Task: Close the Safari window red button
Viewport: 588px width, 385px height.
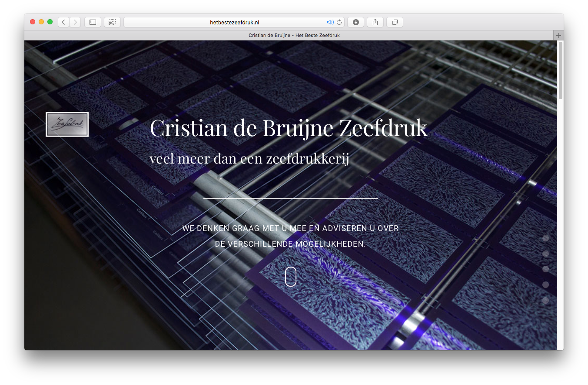Action: click(33, 22)
